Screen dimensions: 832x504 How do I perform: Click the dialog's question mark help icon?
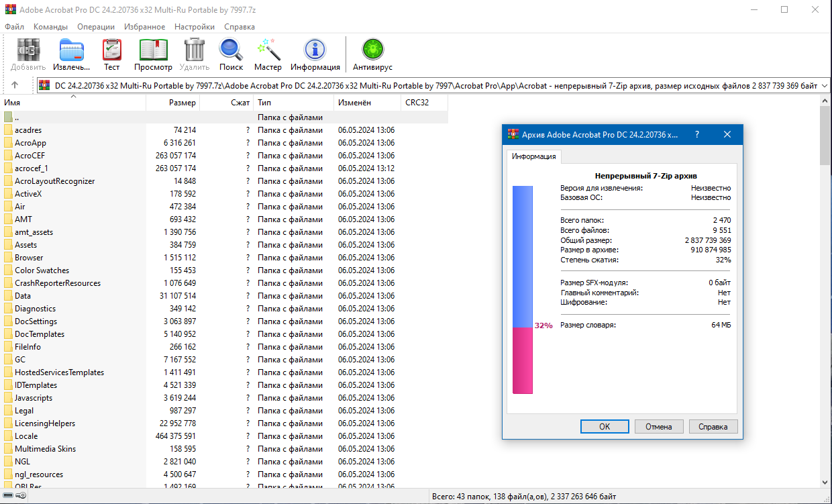(x=696, y=134)
